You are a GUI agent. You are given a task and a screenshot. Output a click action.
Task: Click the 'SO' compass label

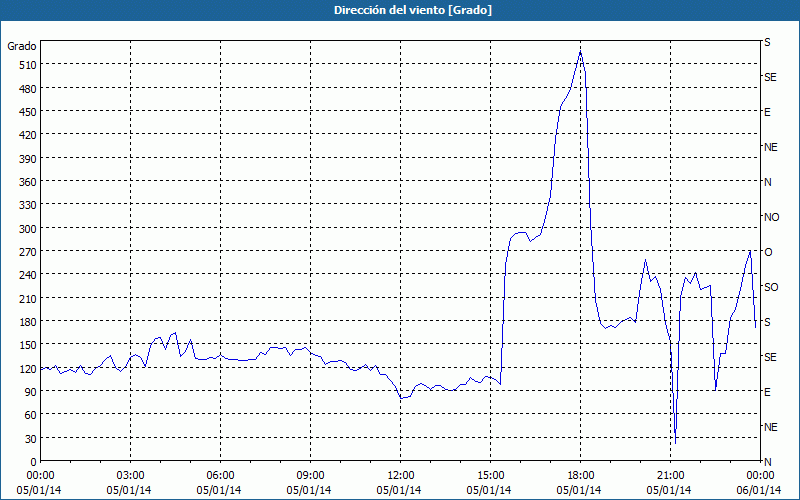coord(771,287)
